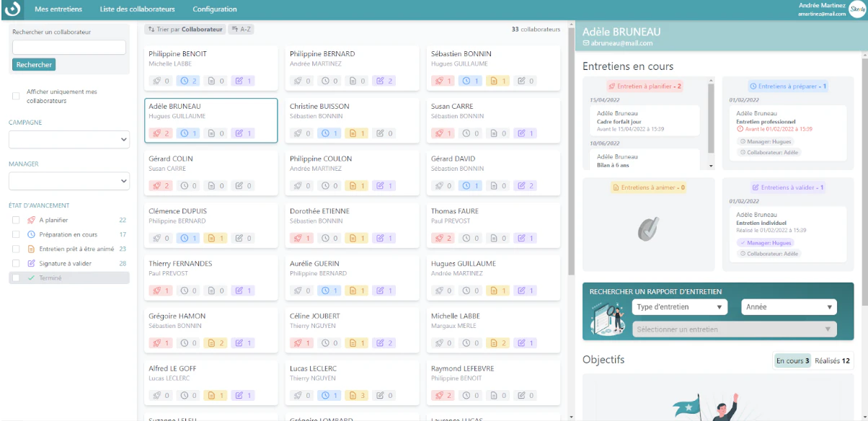Open 'Bilan à 6 ans' interview card
The width and height of the screenshot is (868, 421).
645,159
